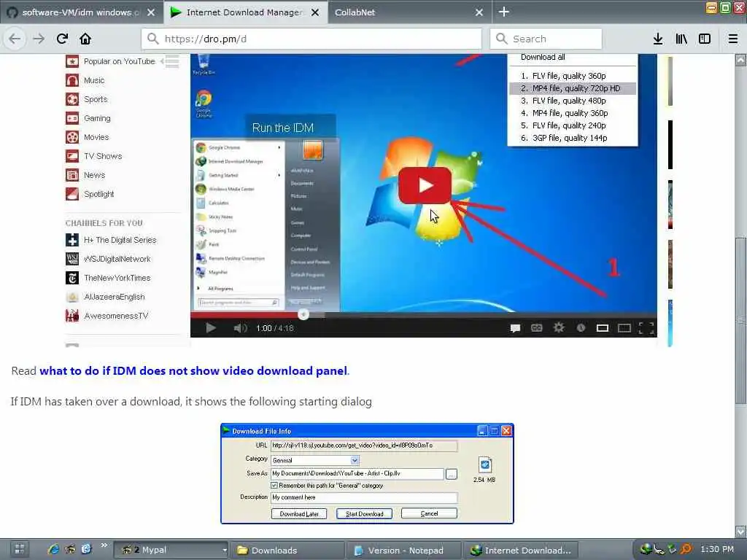
Task: Click the URL field in Download File Info
Action: 364,446
